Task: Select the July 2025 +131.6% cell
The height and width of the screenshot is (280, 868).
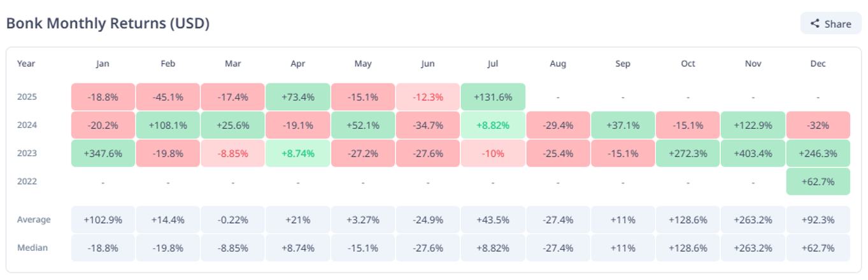Action: coord(494,97)
